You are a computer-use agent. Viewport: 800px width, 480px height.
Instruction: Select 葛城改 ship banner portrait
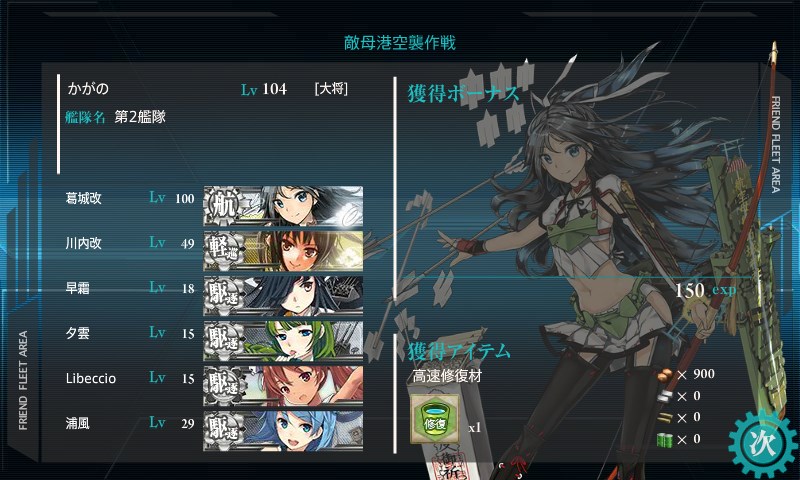coord(283,206)
